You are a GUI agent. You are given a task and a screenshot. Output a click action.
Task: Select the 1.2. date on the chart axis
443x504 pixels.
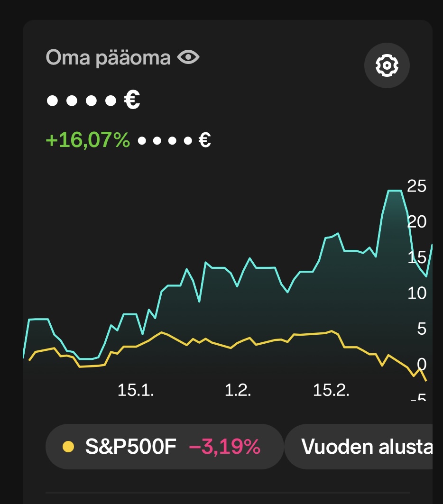coord(238,390)
